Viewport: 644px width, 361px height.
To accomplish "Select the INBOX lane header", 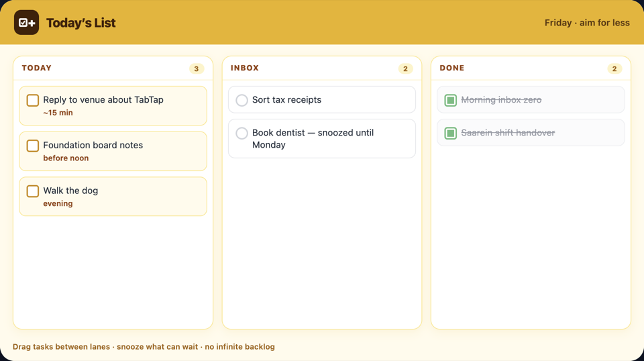I will (x=245, y=68).
